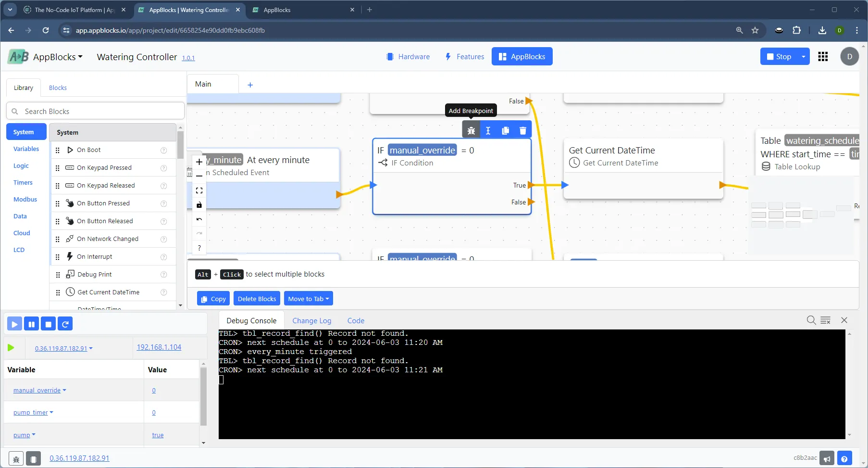Clear the debug console output
Image resolution: width=868 pixels, height=468 pixels.
pyautogui.click(x=825, y=320)
